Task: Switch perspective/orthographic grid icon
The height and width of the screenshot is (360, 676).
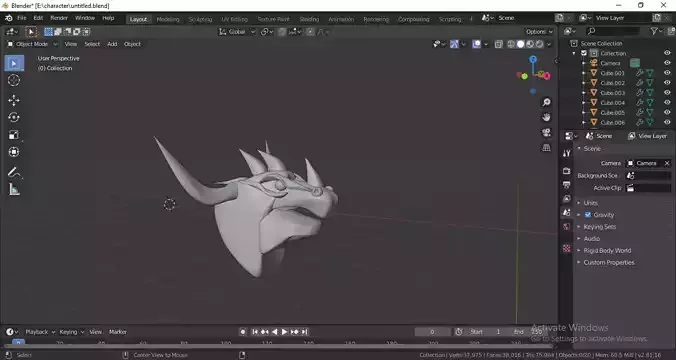Action: point(546,147)
